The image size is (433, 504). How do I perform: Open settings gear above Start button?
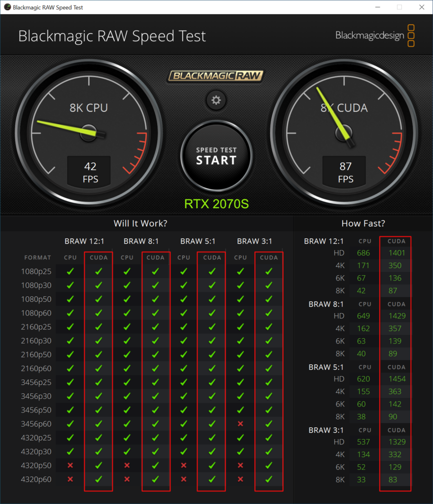coord(216,100)
